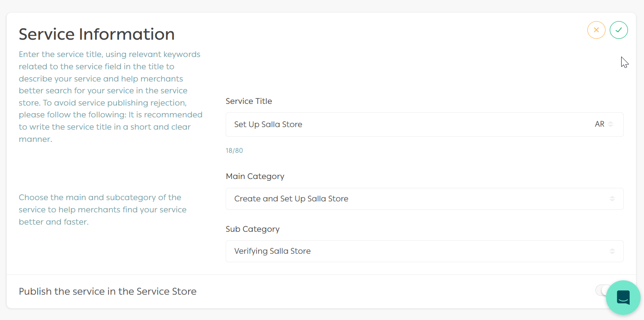
Task: Click the 18/80 character counter
Action: 234,151
